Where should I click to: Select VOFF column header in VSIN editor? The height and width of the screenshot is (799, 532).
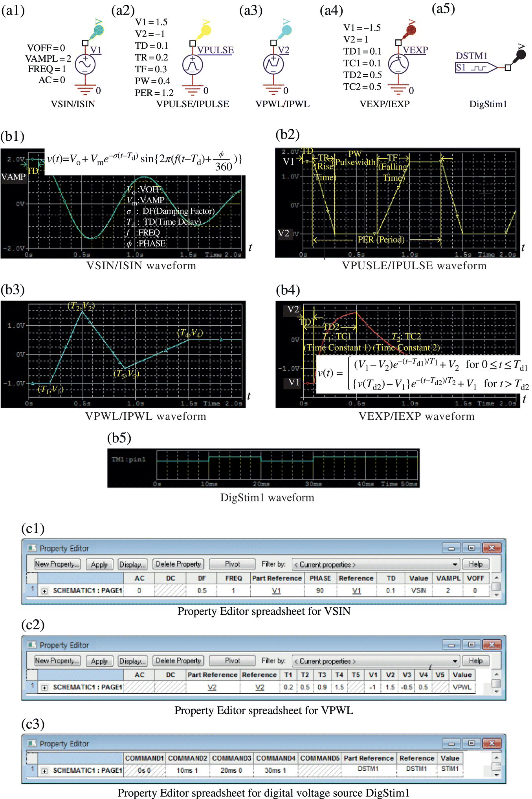pos(475,578)
